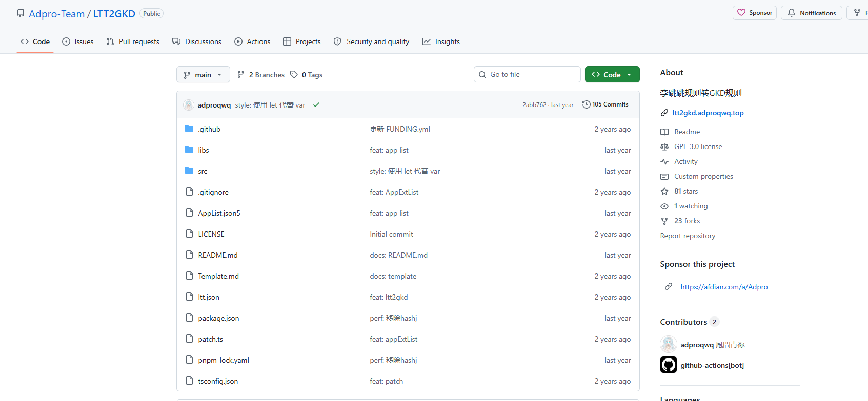Open the afdian.com/a/Adpro sponsor link
The width and height of the screenshot is (868, 401).
tap(724, 287)
